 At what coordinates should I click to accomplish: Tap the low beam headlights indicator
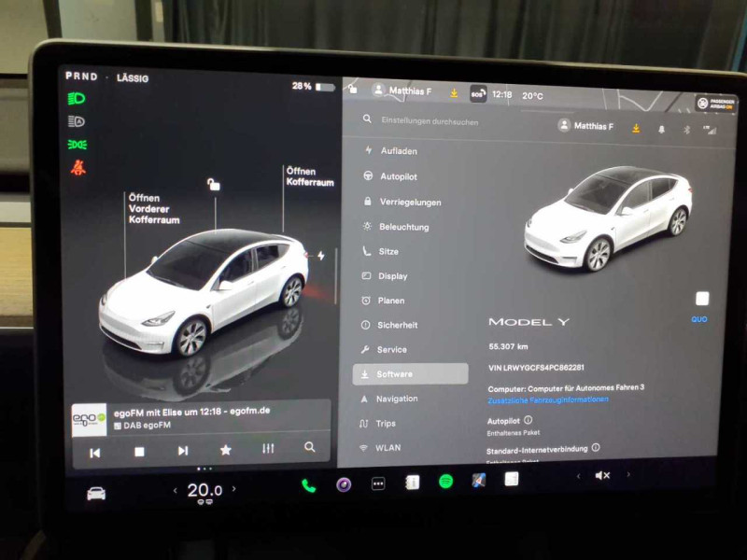click(x=77, y=99)
